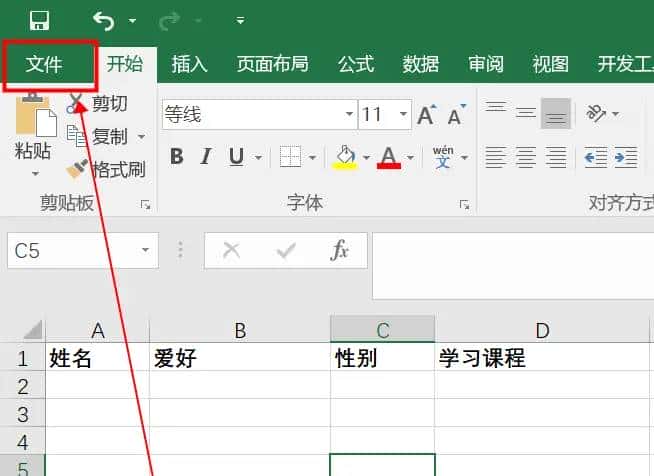Open the 字体 font dialog launcher
Screen dimensions: 654x476
[464, 205]
